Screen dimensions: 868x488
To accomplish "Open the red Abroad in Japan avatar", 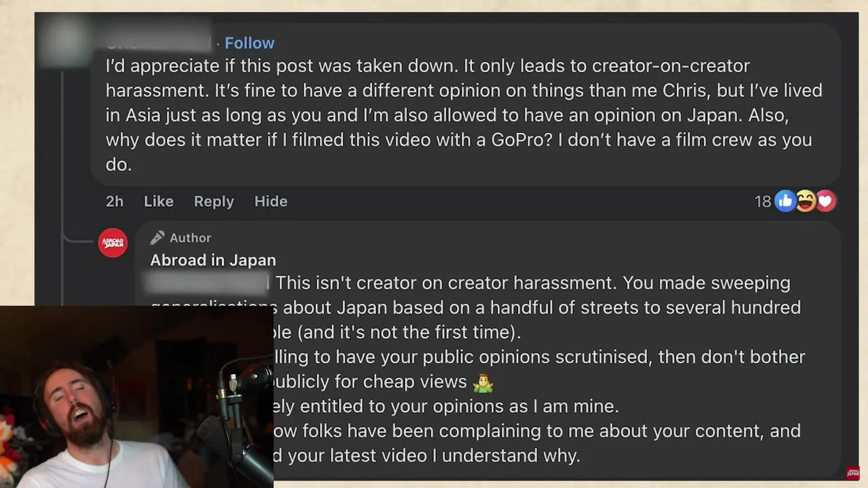I will point(113,243).
